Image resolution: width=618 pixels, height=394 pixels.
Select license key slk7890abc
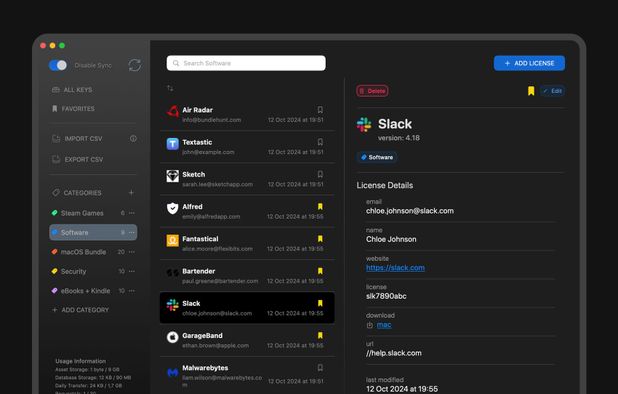click(386, 296)
